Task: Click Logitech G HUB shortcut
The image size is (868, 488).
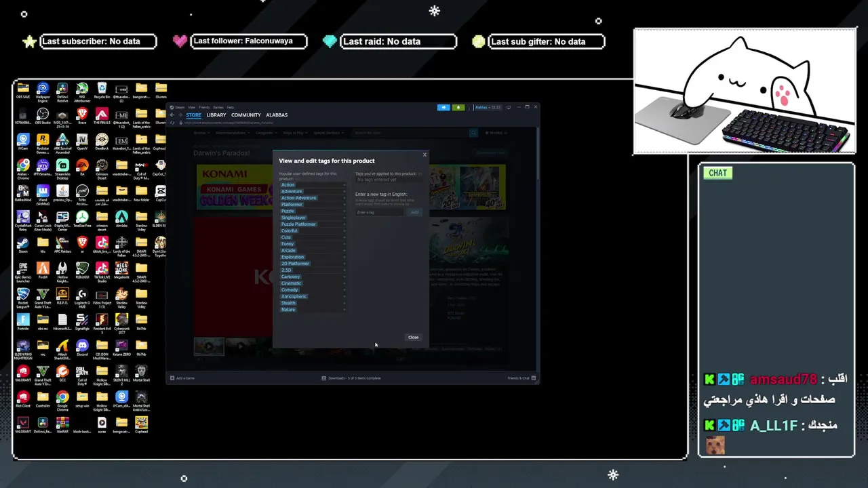Action: [82, 298]
